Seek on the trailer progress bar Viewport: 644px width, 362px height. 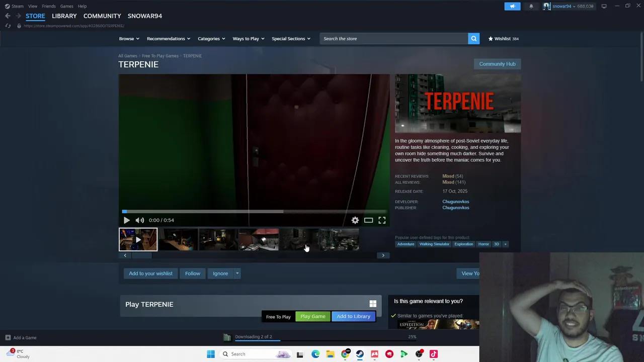[x=254, y=212]
